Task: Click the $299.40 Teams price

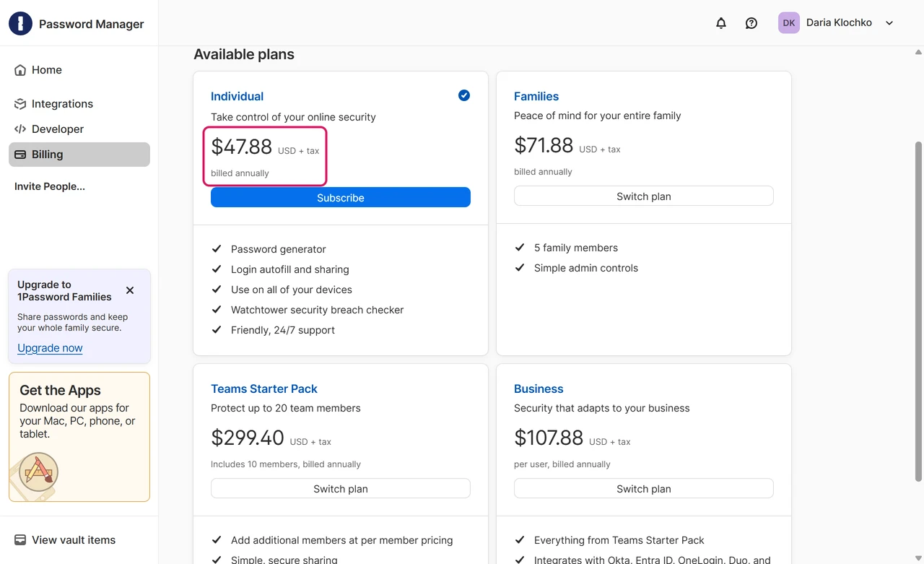Action: point(248,438)
